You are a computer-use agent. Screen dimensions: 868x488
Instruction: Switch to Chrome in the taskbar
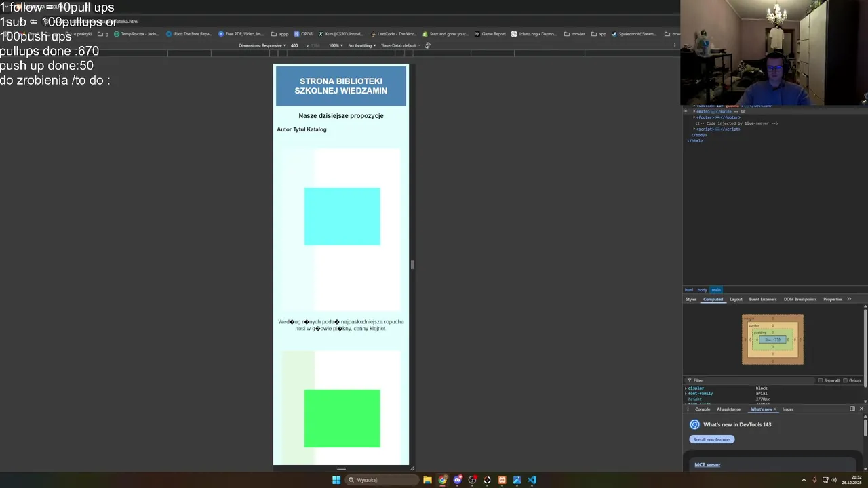[442, 480]
